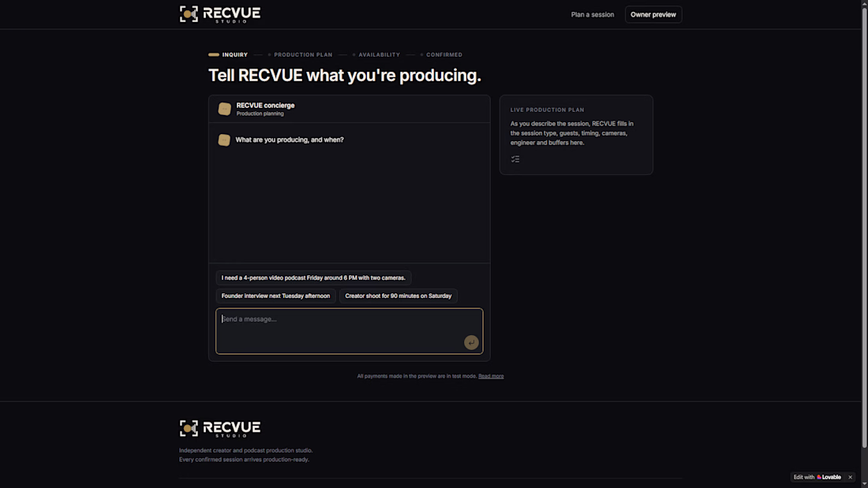Choose Creator shoot for 90 minutes suggestion
Image resolution: width=868 pixels, height=488 pixels.
pos(398,296)
